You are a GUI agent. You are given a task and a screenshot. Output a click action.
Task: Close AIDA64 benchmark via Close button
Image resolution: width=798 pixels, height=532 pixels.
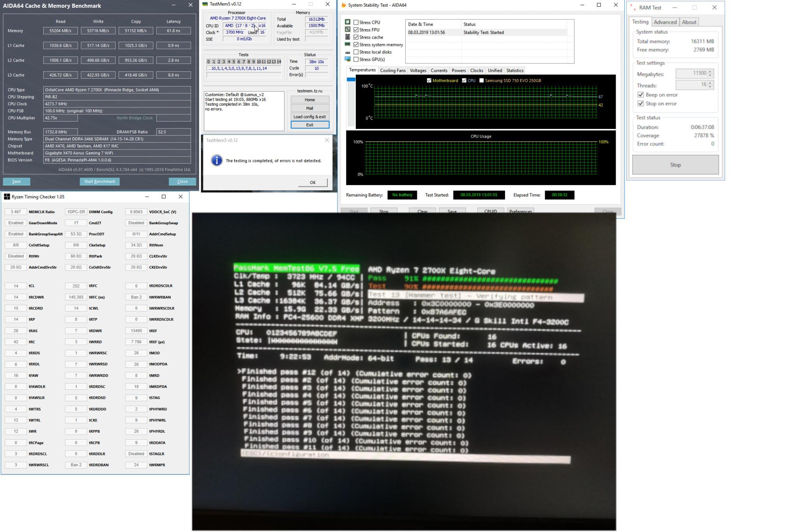tap(182, 182)
